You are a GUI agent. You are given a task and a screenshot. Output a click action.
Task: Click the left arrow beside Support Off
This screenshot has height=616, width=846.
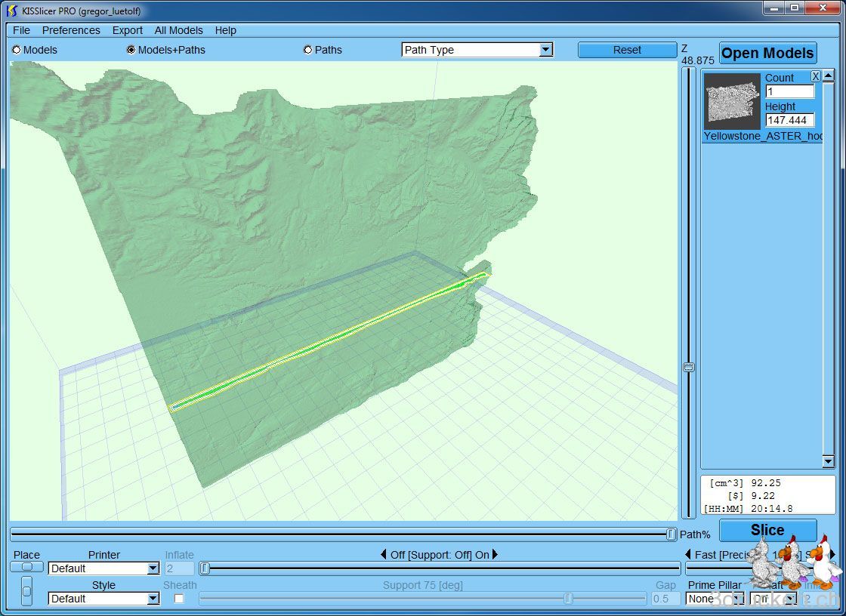pyautogui.click(x=383, y=555)
